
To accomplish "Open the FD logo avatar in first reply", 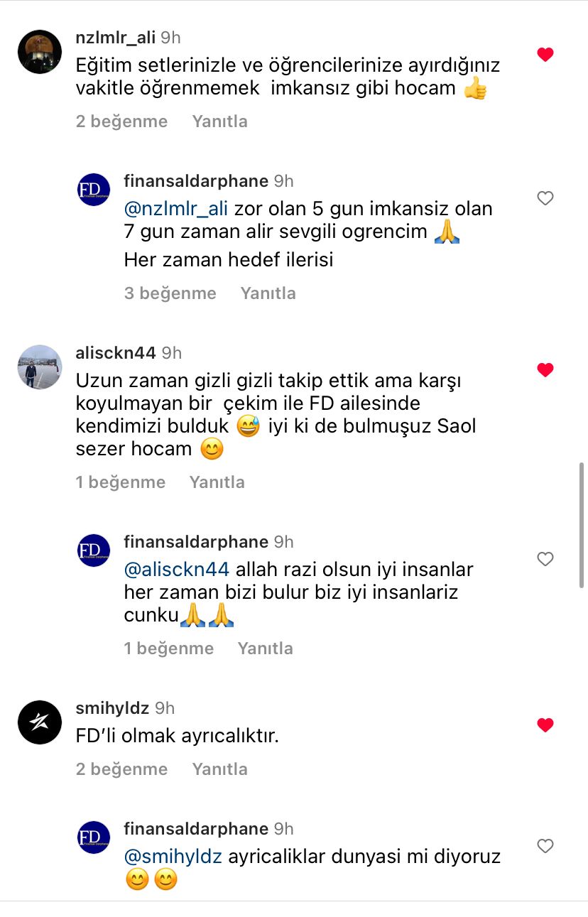I will [94, 190].
